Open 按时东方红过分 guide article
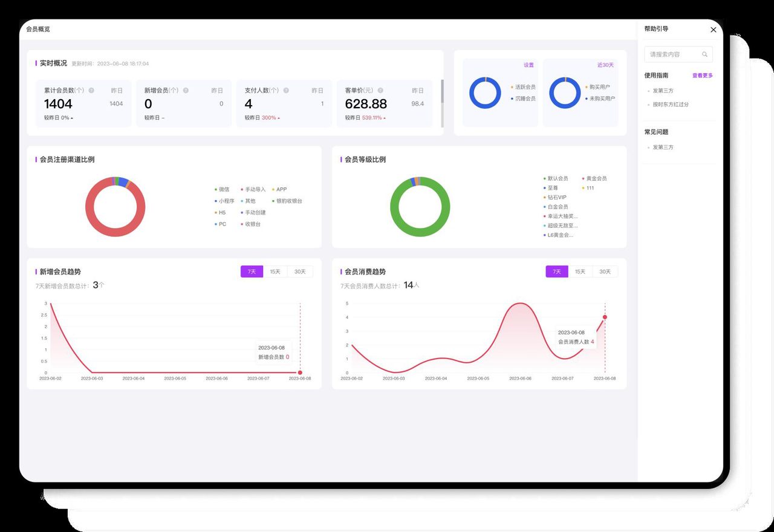This screenshot has height=532, width=774. pos(670,104)
